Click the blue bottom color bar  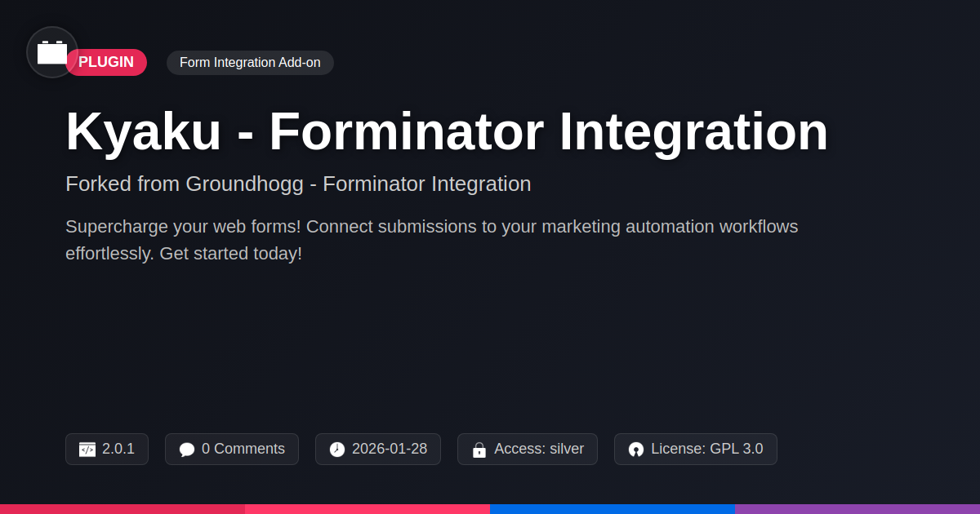point(612,509)
